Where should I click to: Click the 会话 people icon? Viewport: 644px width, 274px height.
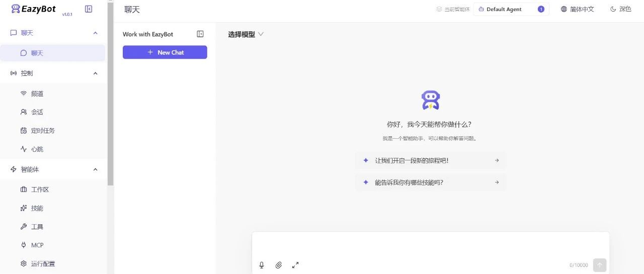24,112
